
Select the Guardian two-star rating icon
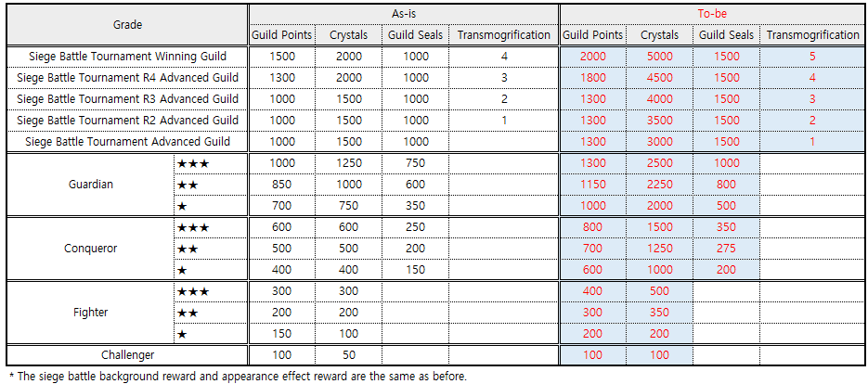coord(188,185)
